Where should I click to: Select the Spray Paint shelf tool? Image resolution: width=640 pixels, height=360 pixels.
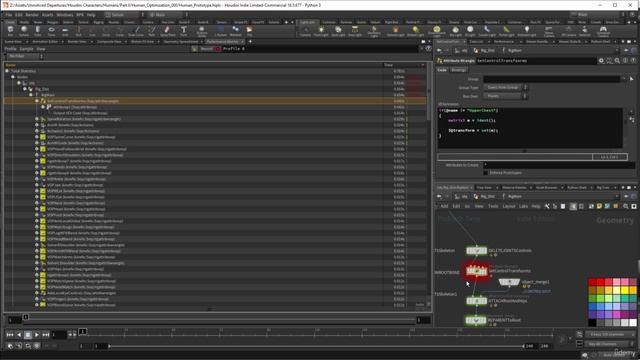pos(167,31)
